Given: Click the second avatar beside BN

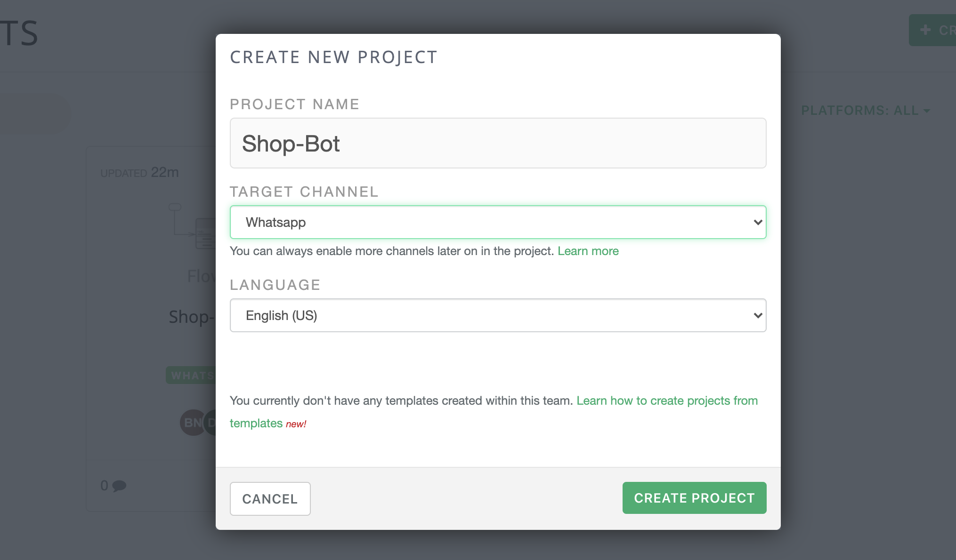Looking at the screenshot, I should tap(211, 423).
